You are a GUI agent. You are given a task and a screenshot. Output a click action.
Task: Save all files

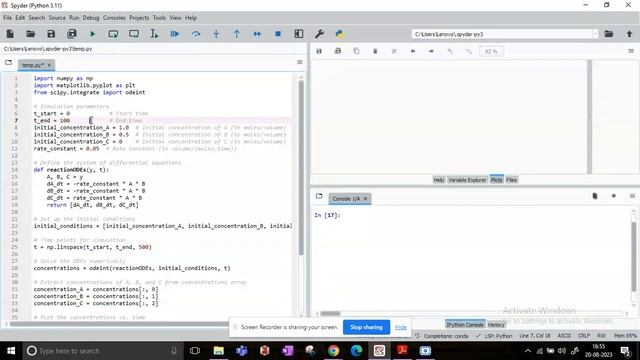(72, 34)
